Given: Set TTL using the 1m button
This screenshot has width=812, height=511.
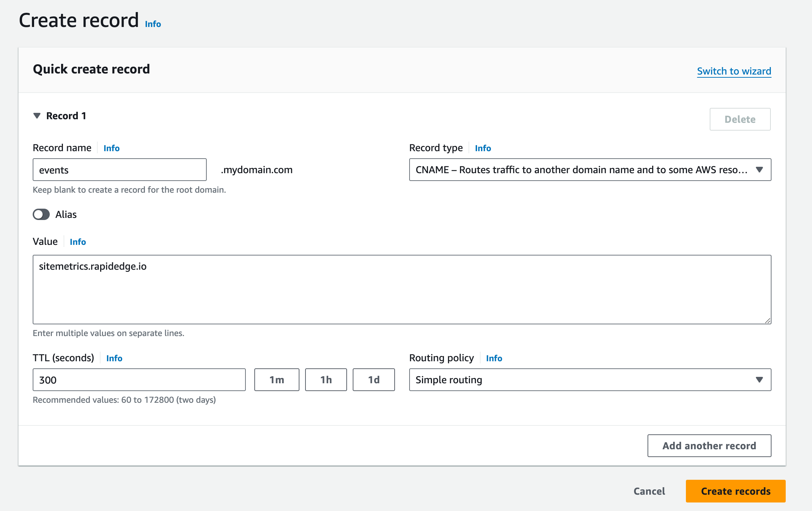Looking at the screenshot, I should coord(277,380).
